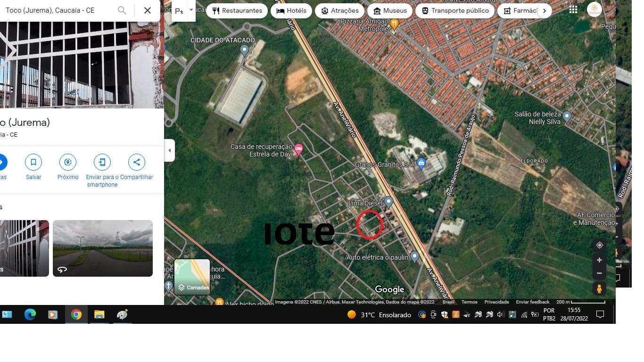Select the Hotéis filter chip
The image size is (644, 362).
(291, 10)
